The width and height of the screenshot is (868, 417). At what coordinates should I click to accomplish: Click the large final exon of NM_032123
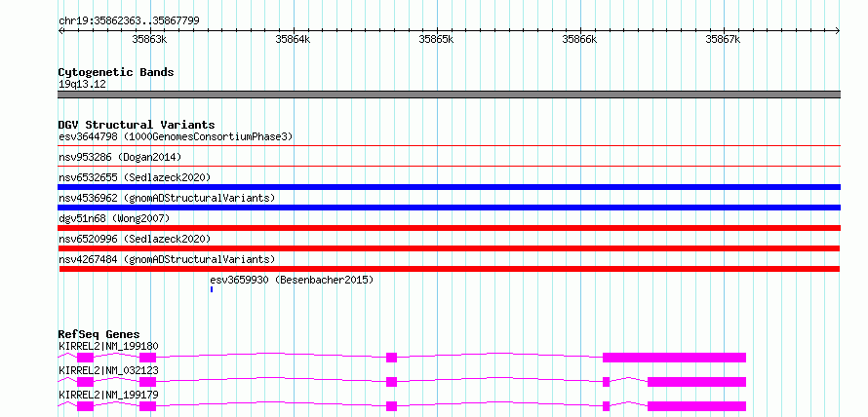coord(697,382)
